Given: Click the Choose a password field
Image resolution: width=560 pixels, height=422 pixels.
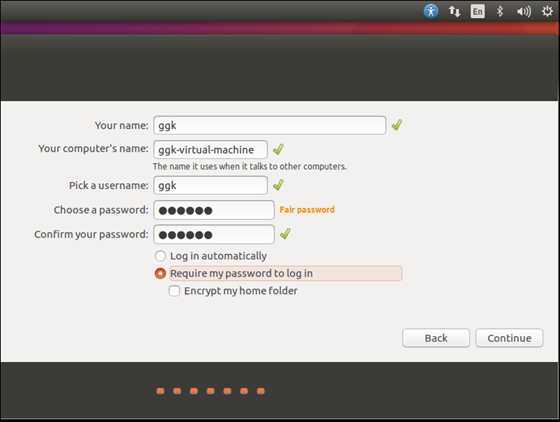Looking at the screenshot, I should [x=214, y=210].
